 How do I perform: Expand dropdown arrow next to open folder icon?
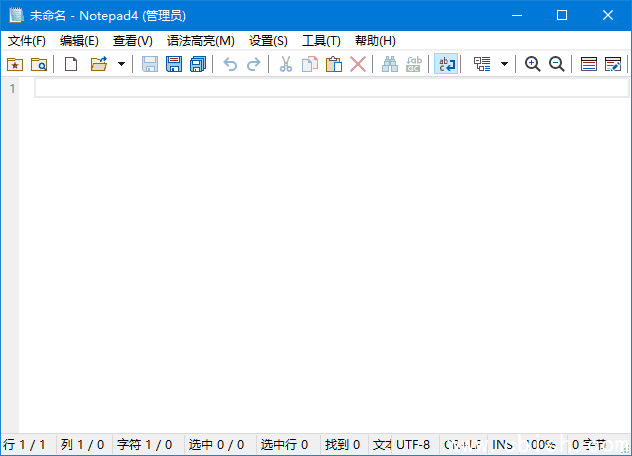tap(121, 64)
